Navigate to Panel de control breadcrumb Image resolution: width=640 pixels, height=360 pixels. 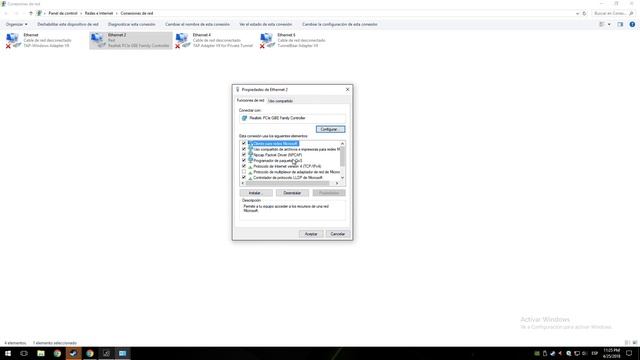[63, 13]
